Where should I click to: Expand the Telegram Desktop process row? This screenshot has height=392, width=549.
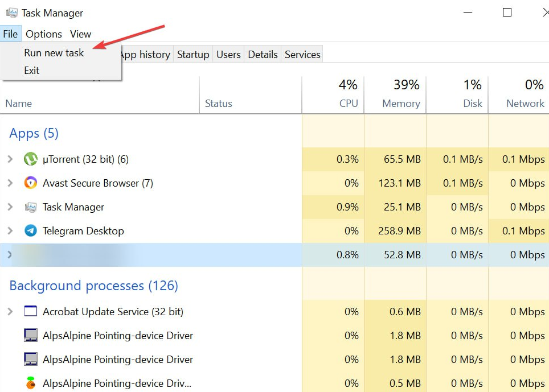[10, 231]
